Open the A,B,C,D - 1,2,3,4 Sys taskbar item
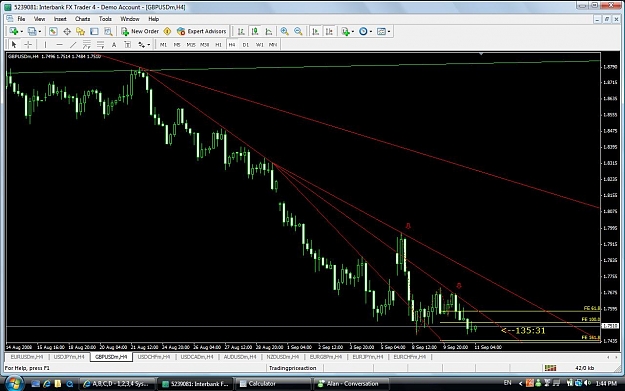The height and width of the screenshot is (391, 625). point(116,384)
